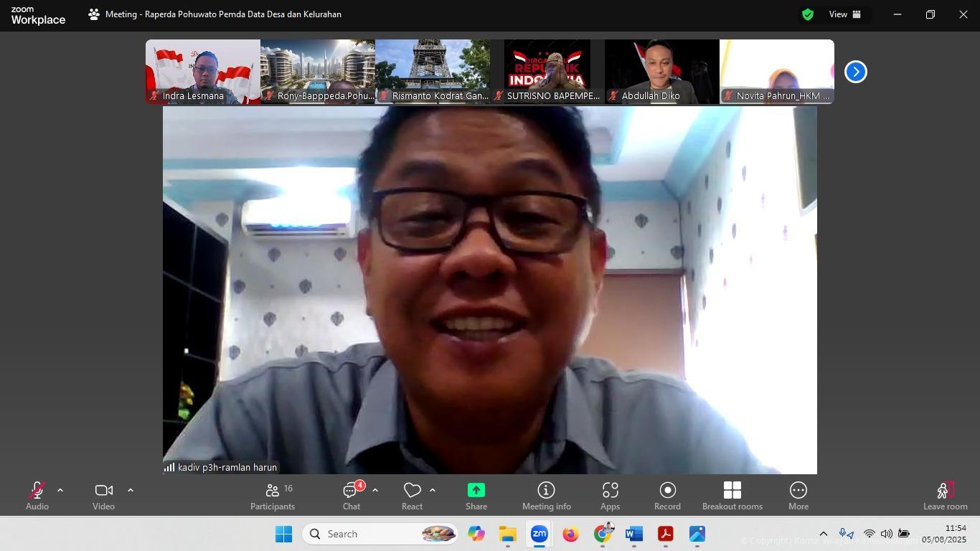Toggle the Video camera off
Screen dimensions: 980x551
pyautogui.click(x=103, y=496)
